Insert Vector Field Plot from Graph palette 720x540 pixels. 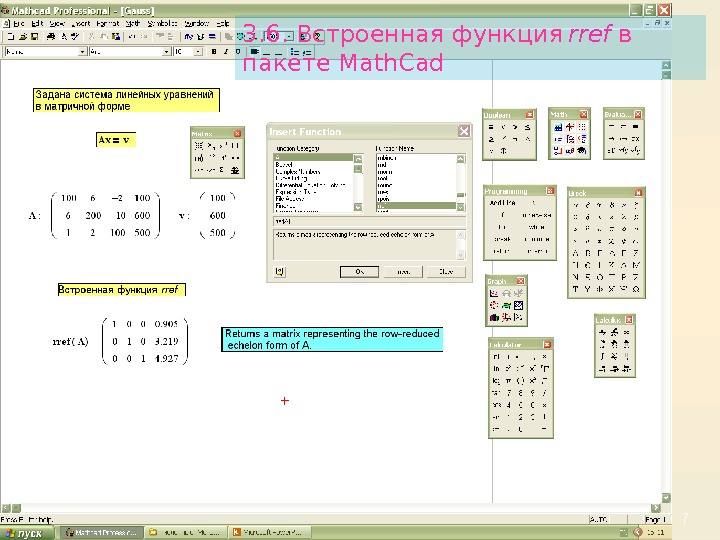[518, 317]
